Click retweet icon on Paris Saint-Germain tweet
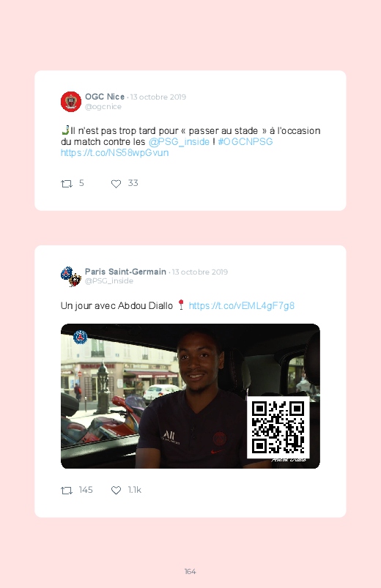The height and width of the screenshot is (588, 381). coord(67,490)
